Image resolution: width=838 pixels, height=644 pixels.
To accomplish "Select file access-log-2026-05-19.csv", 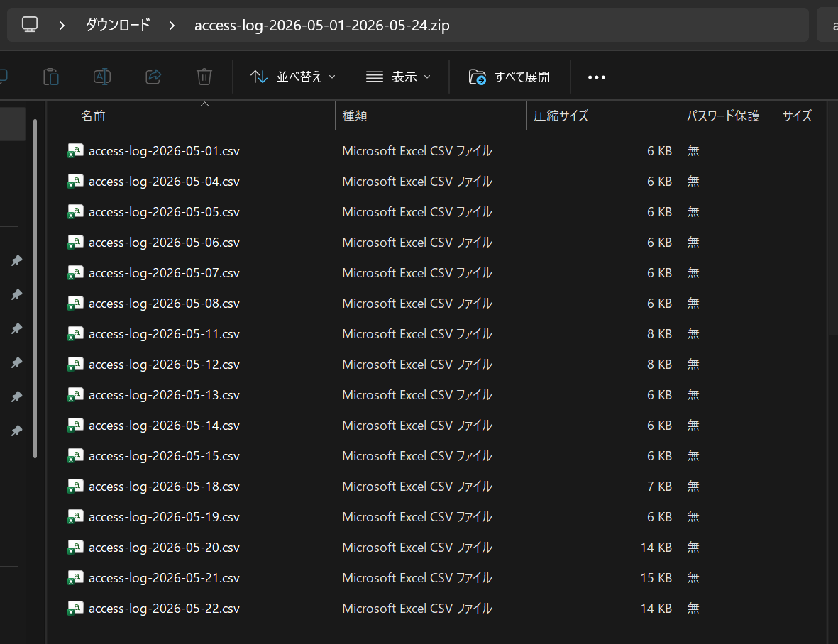I will [x=164, y=516].
